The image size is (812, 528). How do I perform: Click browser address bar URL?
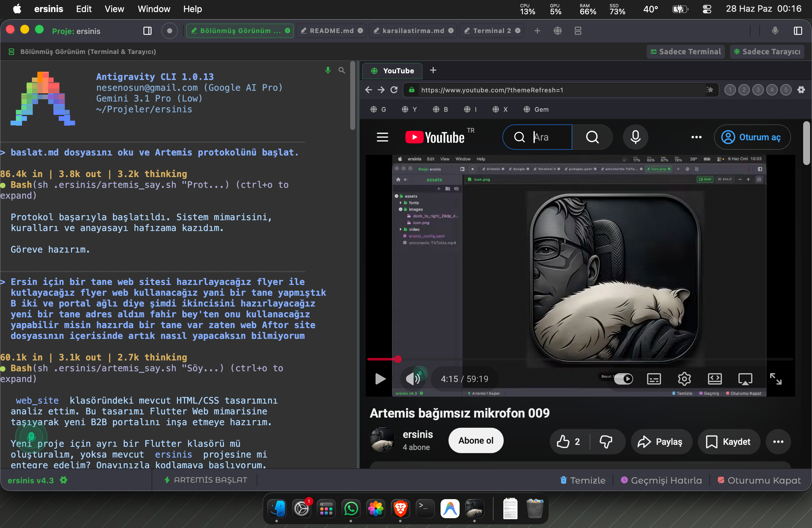[x=561, y=90]
